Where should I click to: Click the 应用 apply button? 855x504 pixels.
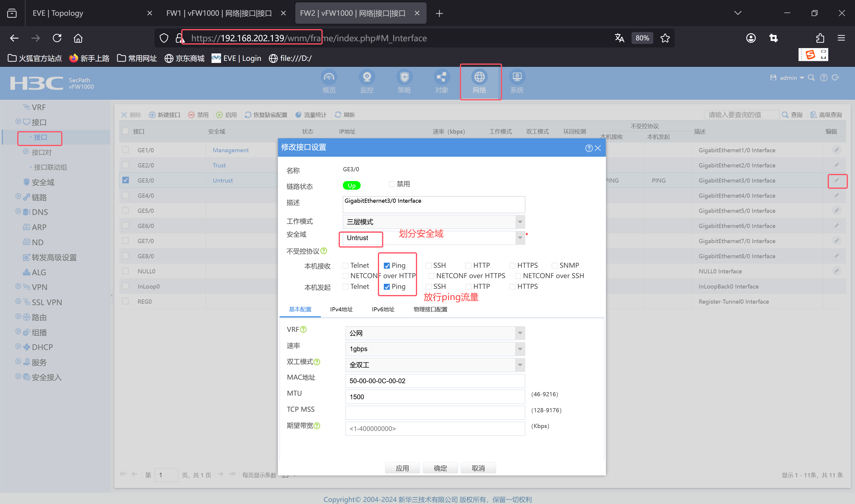point(402,468)
